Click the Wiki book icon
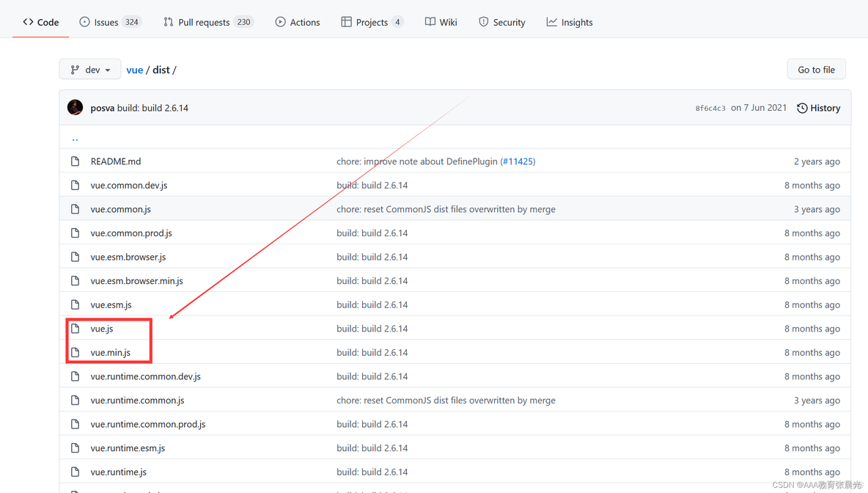868x493 pixels. pos(430,21)
